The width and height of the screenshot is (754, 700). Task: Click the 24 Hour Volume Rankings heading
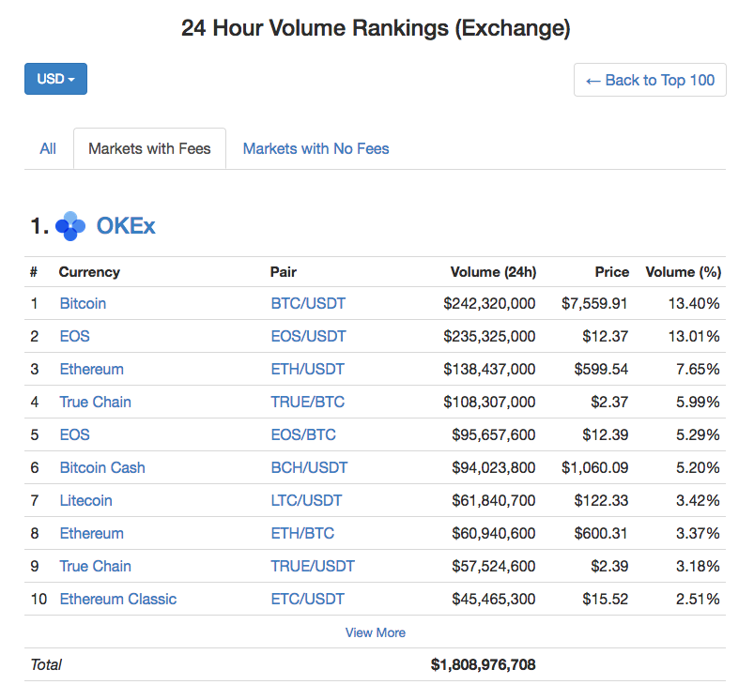(x=376, y=28)
